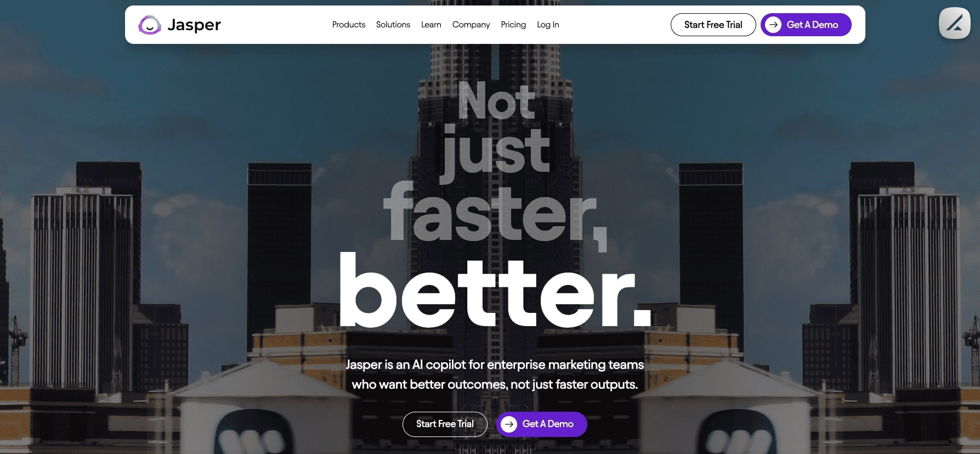Screen dimensions: 980x454
Task: Click the left water tower shield logo
Action: (x=252, y=433)
